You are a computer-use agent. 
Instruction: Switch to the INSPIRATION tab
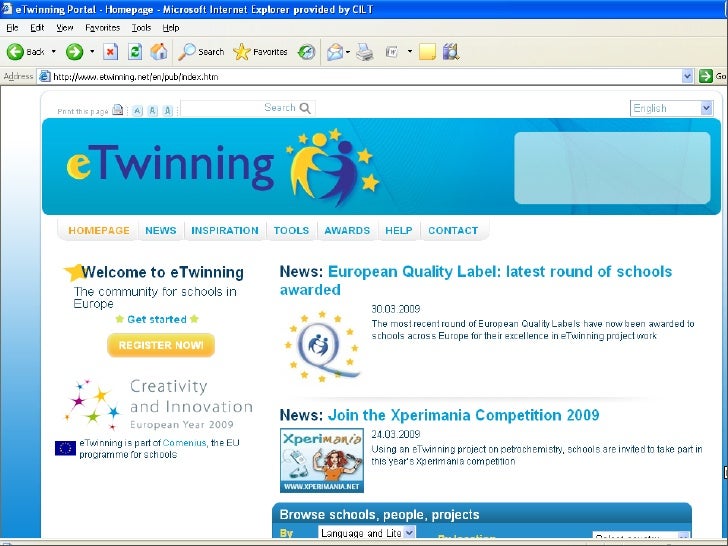[225, 231]
